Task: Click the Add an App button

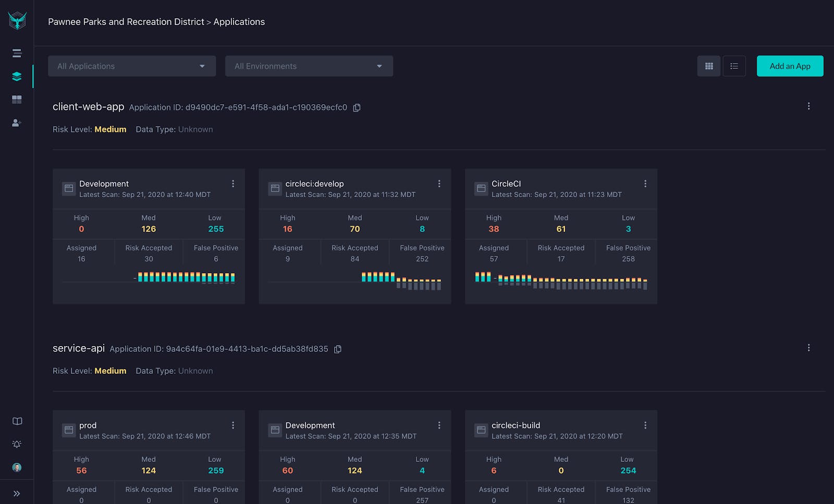Action: tap(790, 66)
